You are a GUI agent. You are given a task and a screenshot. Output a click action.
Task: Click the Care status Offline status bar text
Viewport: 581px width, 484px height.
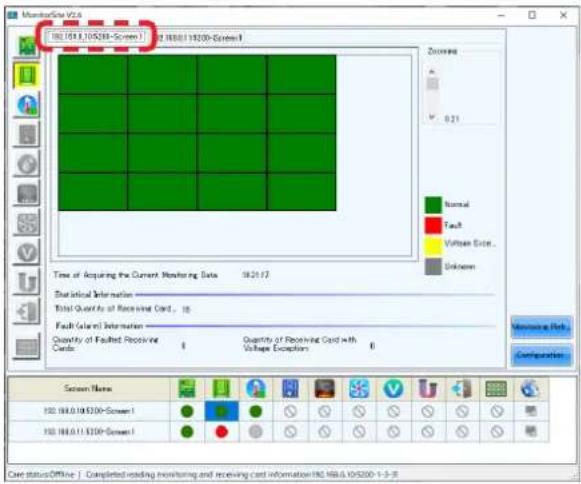pos(41,474)
